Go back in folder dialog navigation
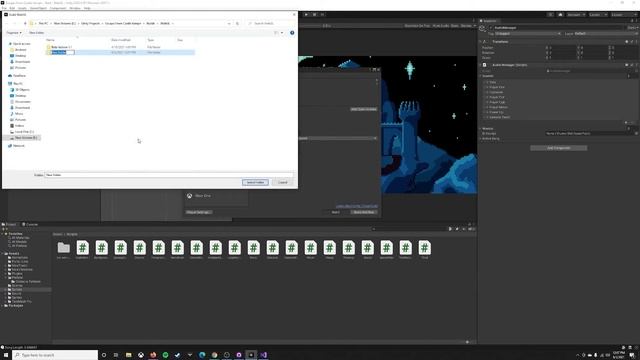Screen dimensions: 640x360 (x=6, y=23)
